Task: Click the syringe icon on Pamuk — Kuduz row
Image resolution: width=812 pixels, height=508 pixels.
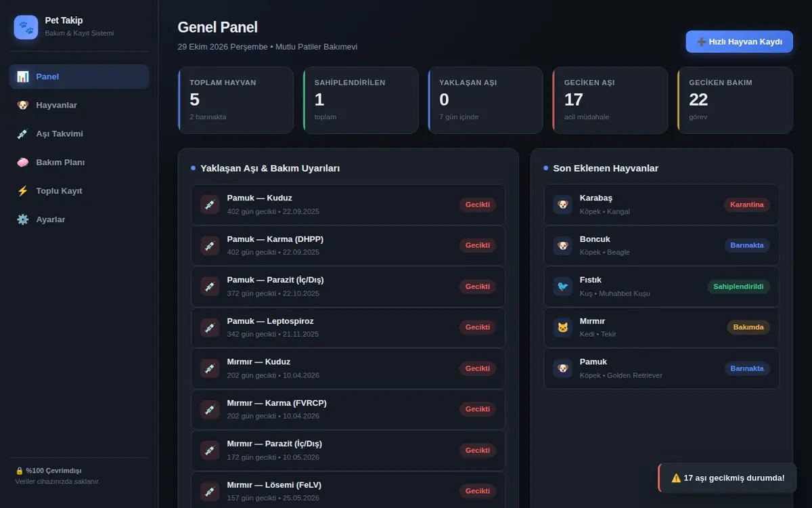Action: (210, 205)
